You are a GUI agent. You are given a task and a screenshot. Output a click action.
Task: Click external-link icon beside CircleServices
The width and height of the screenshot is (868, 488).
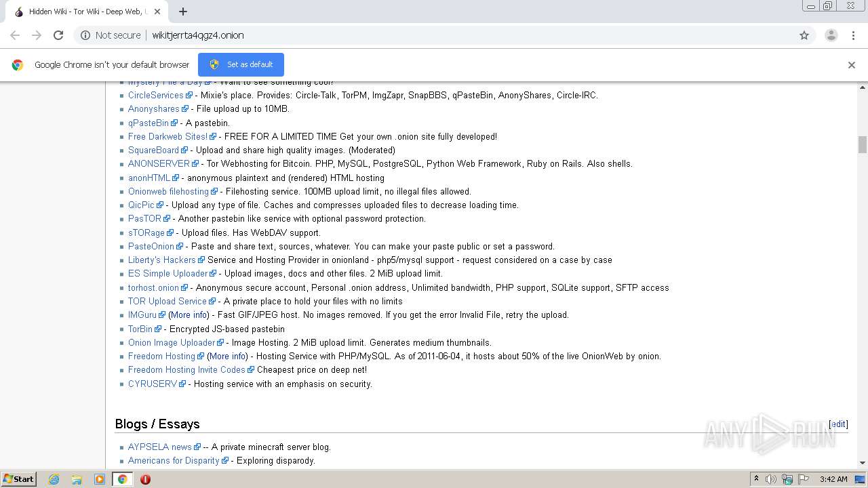click(189, 96)
